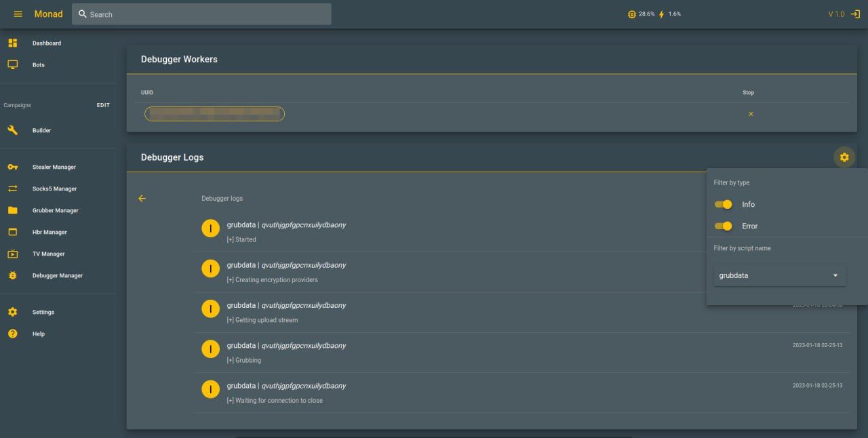
Task: Open the hamburger navigation menu
Action: point(18,14)
